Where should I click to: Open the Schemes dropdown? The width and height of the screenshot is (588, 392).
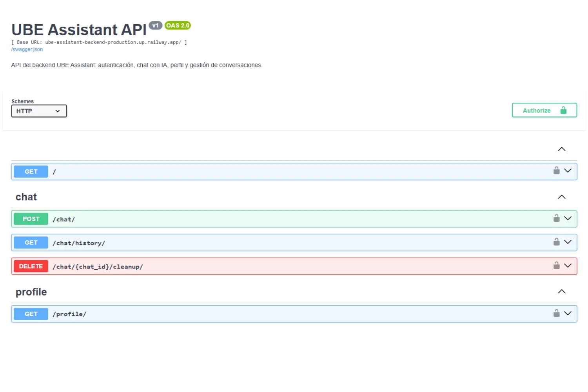tap(39, 111)
